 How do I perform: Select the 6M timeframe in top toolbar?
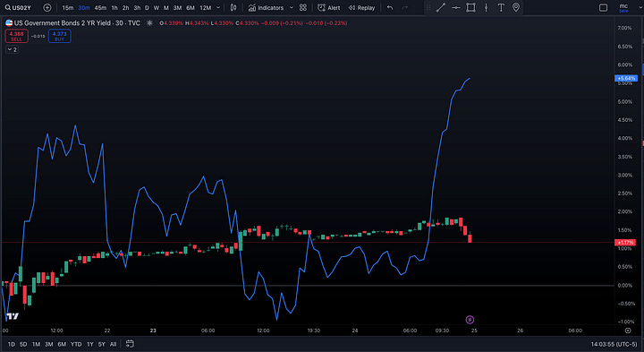pyautogui.click(x=191, y=7)
